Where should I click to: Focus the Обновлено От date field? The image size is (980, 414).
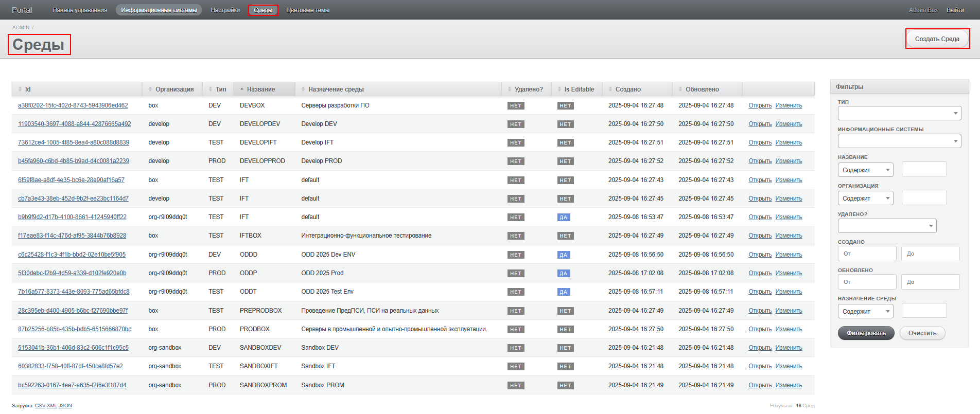[867, 282]
